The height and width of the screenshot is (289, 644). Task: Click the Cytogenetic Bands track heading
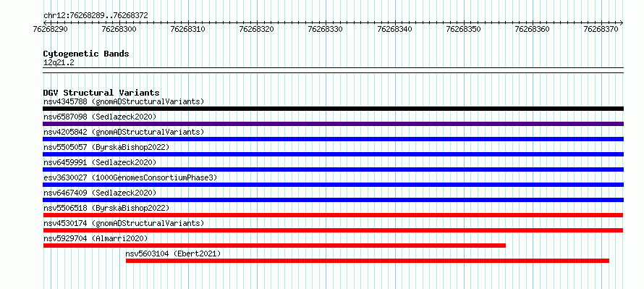coord(86,54)
